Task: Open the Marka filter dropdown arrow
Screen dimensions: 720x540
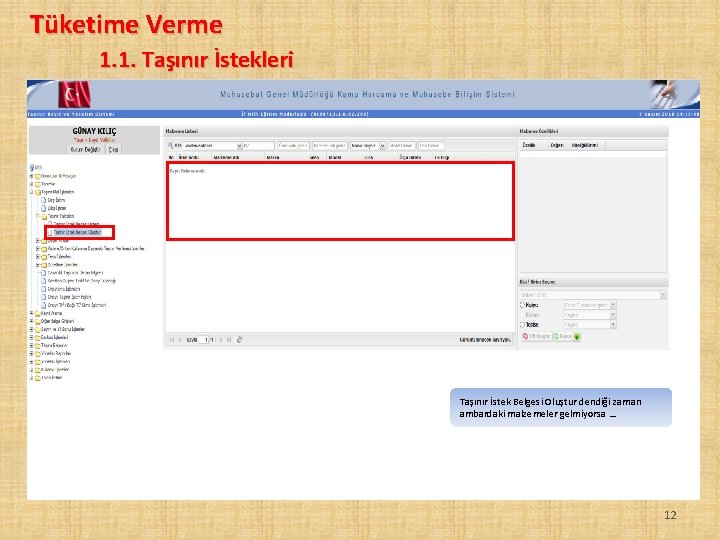Action: pos(382,146)
